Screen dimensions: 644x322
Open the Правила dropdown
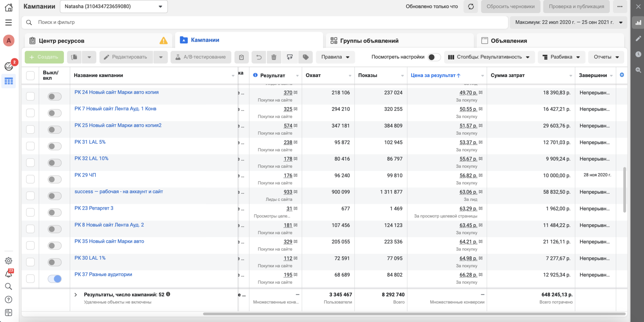335,57
